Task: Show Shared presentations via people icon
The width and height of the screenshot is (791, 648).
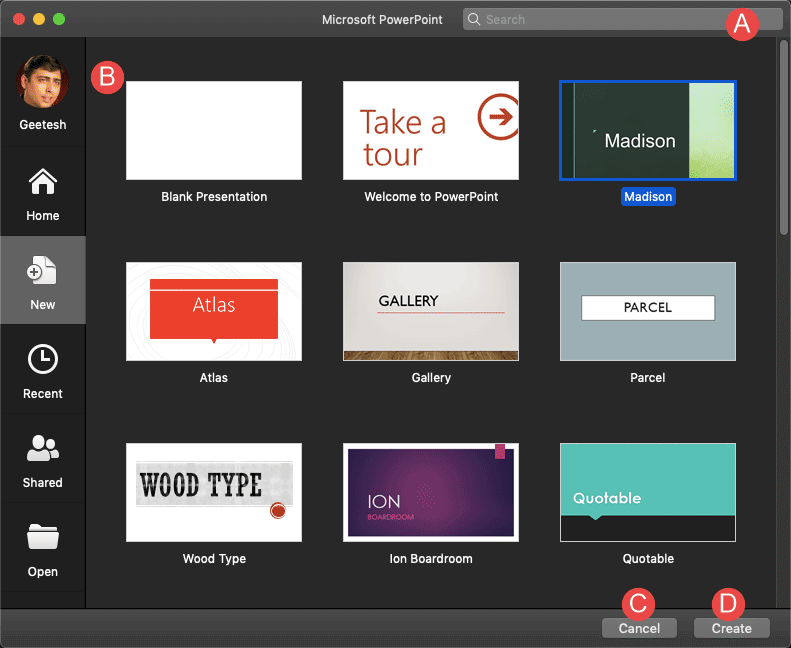Action: pyautogui.click(x=43, y=449)
